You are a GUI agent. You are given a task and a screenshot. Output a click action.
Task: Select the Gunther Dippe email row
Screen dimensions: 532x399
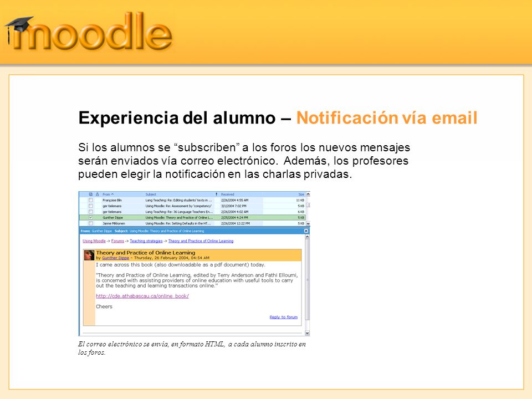click(192, 217)
